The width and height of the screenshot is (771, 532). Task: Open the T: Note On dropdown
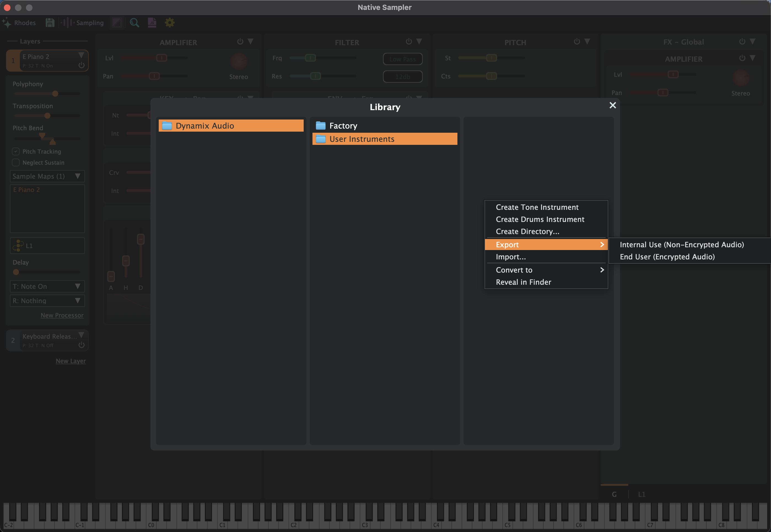47,286
